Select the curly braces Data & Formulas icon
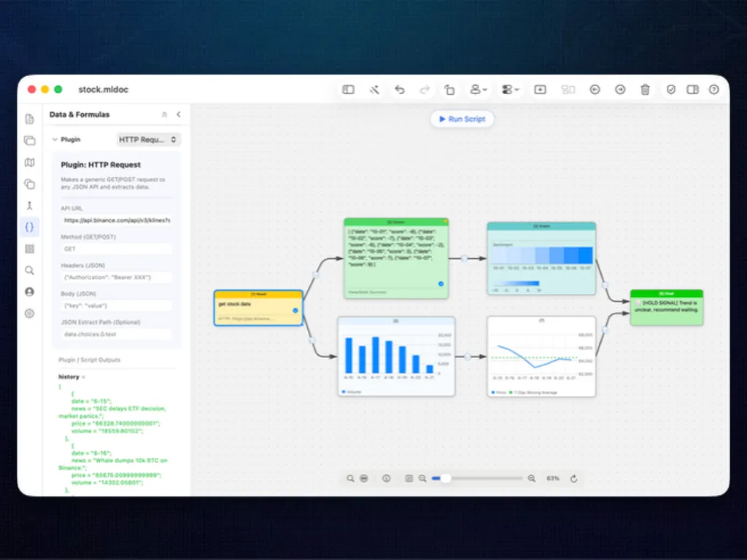Image resolution: width=747 pixels, height=560 pixels. [29, 227]
